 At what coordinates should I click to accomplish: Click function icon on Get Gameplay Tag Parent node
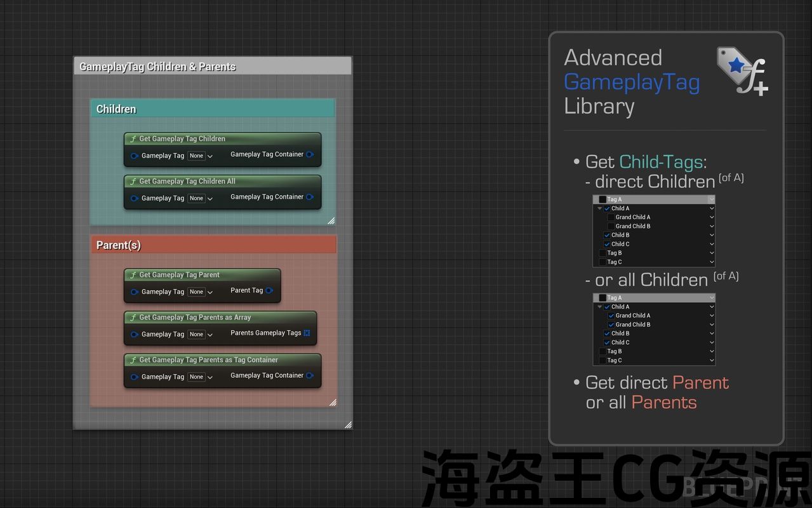[x=133, y=275]
